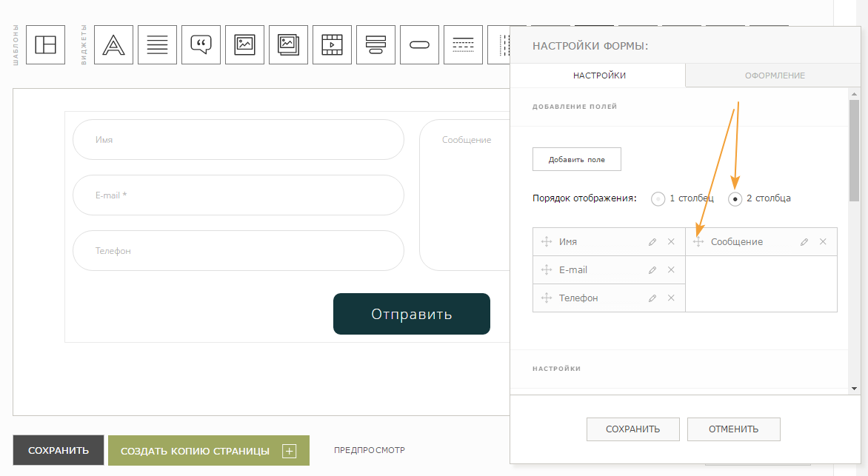Click the Настройки section heading below fields
This screenshot has height=476, width=868.
coord(556,369)
